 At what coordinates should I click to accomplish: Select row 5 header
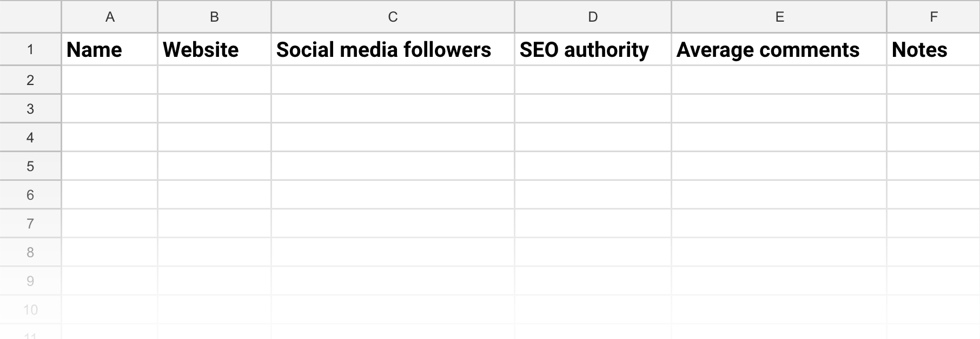tap(30, 166)
